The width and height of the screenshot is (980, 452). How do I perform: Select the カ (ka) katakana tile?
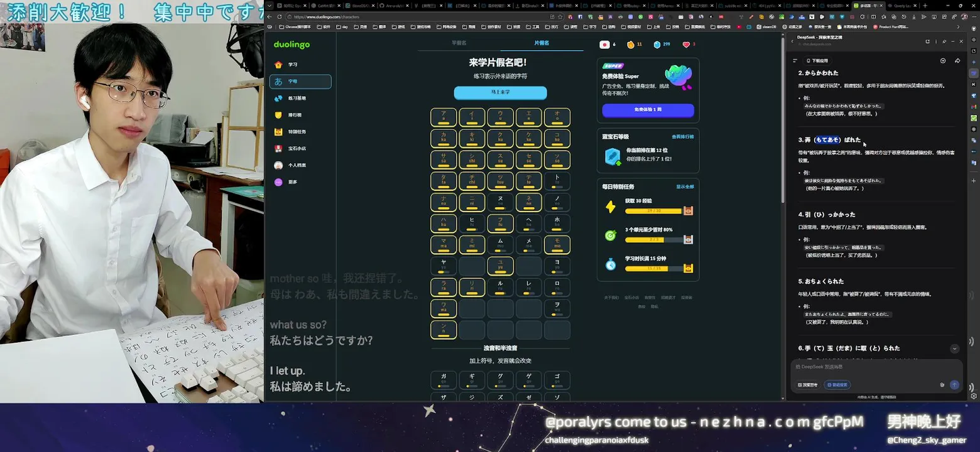tap(444, 139)
